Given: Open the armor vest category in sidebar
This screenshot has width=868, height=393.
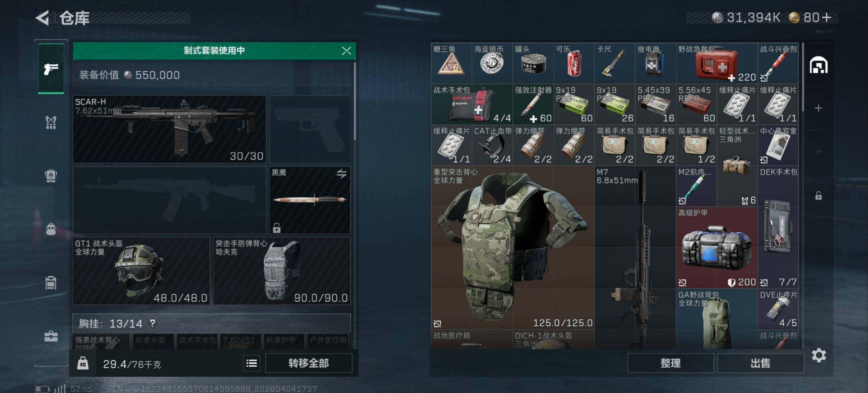Looking at the screenshot, I should [x=51, y=122].
